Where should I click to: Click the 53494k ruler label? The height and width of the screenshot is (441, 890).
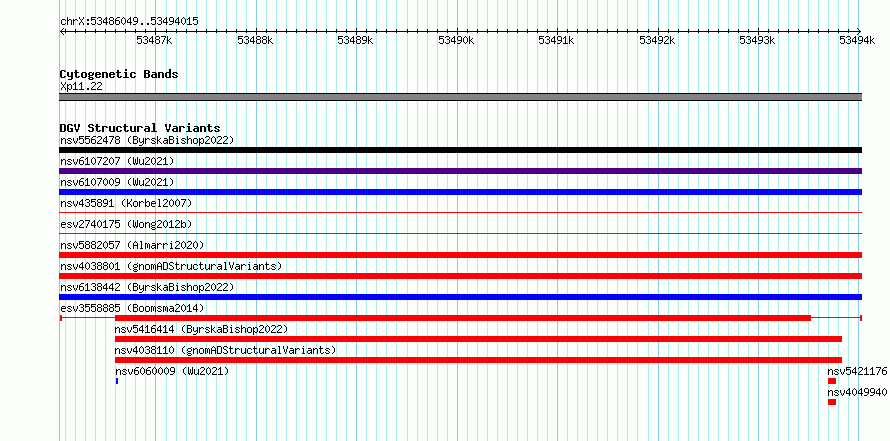857,40
